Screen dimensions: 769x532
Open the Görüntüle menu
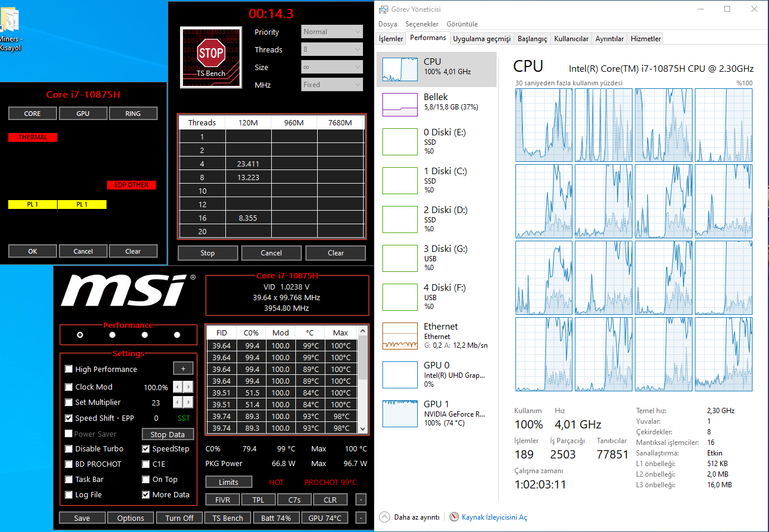point(462,24)
